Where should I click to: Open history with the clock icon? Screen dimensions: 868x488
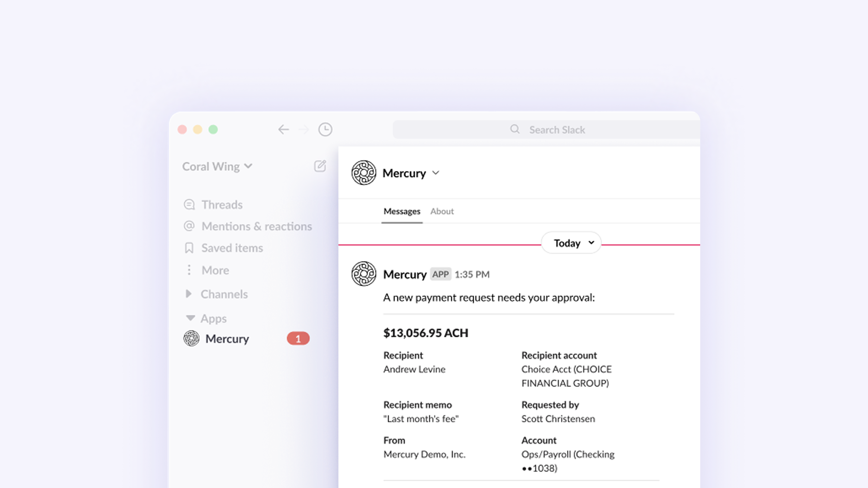click(x=325, y=130)
